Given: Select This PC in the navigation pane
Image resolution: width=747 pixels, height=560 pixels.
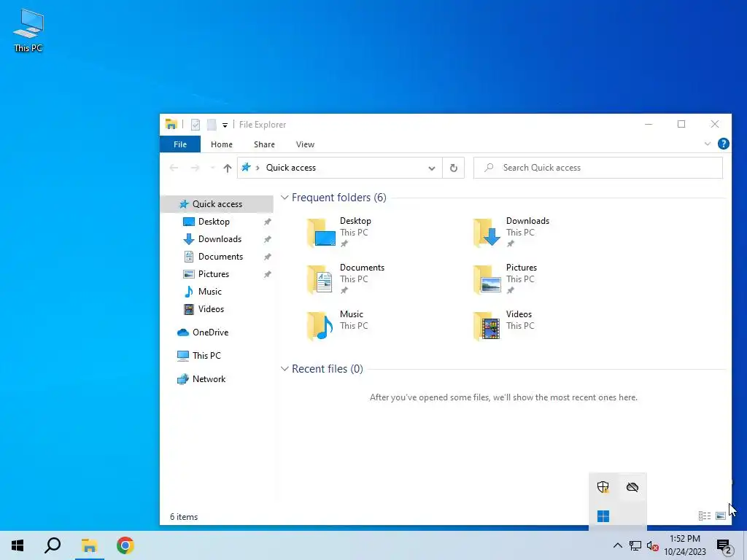Looking at the screenshot, I should tap(206, 356).
